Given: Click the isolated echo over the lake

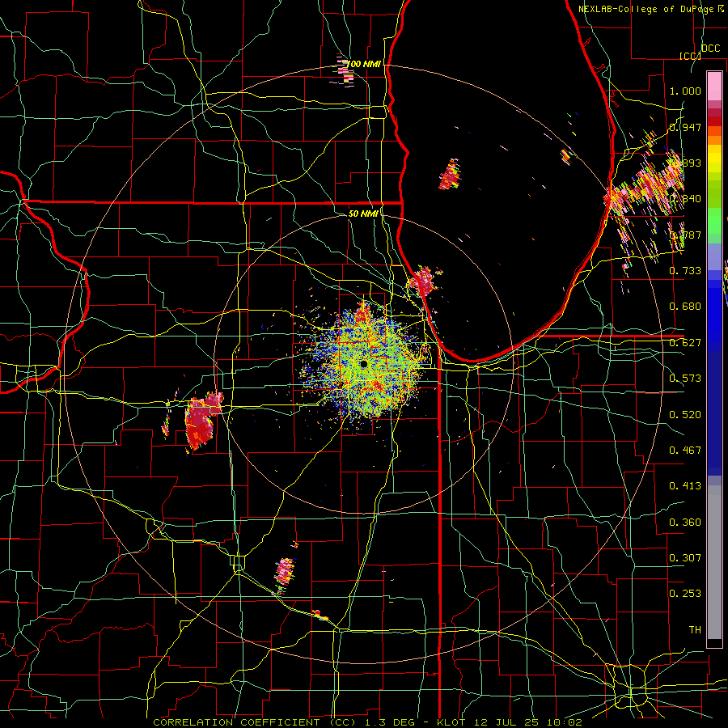Looking at the screenshot, I should (450, 175).
